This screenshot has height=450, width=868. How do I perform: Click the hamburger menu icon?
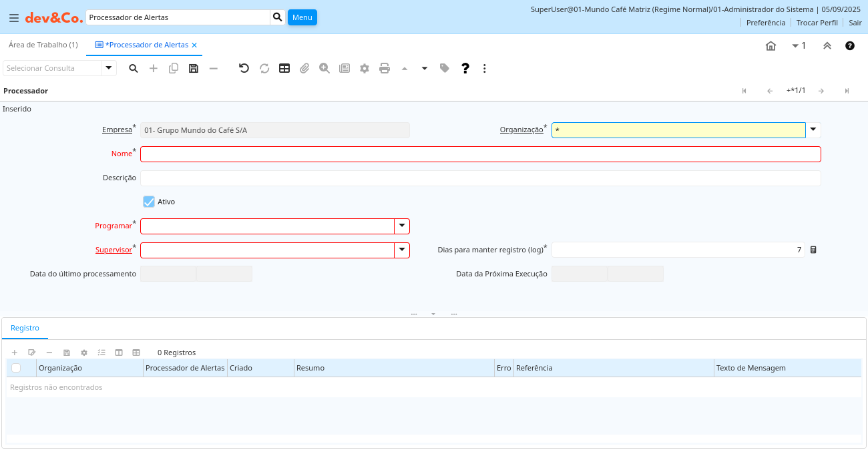point(13,18)
